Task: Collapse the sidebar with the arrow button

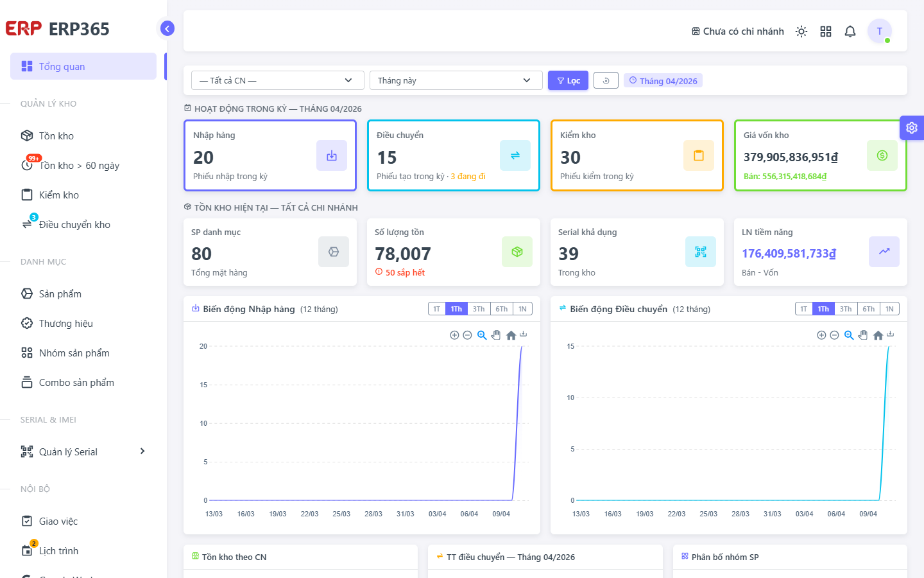Action: (167, 28)
